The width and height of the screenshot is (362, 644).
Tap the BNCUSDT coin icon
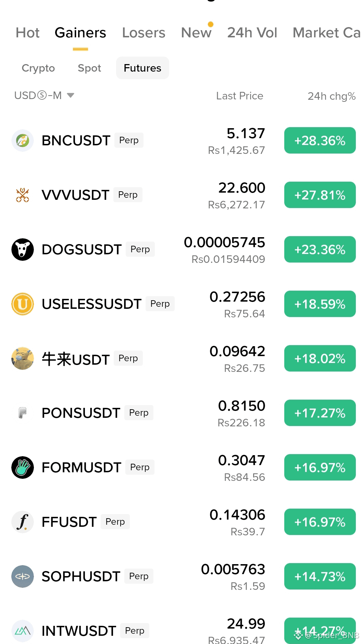(23, 141)
